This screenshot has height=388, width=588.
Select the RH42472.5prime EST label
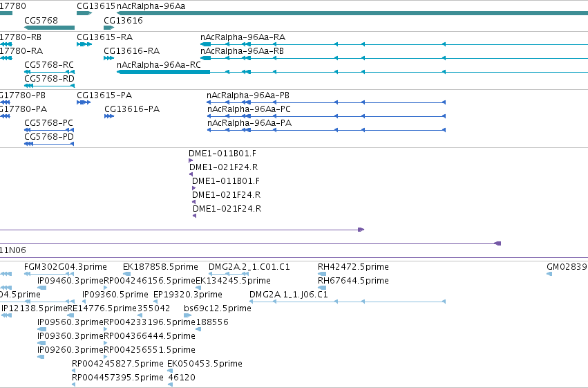[353, 267]
